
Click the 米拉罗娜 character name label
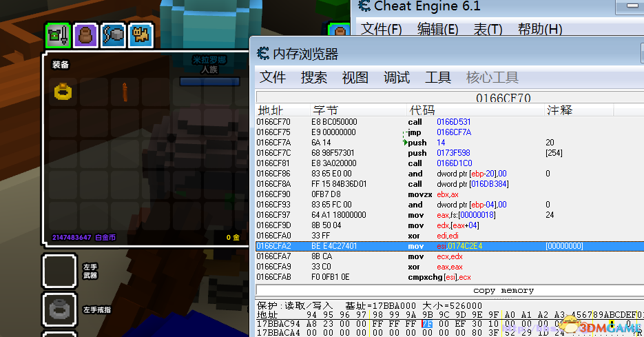tap(209, 60)
